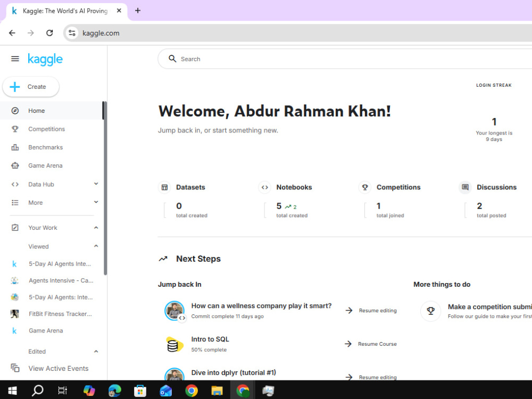Open How can a wellness company play it smart
The image size is (532, 399).
(261, 306)
